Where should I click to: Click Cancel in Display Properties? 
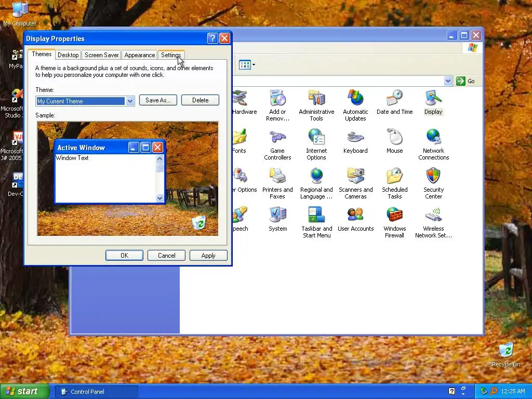coord(166,256)
